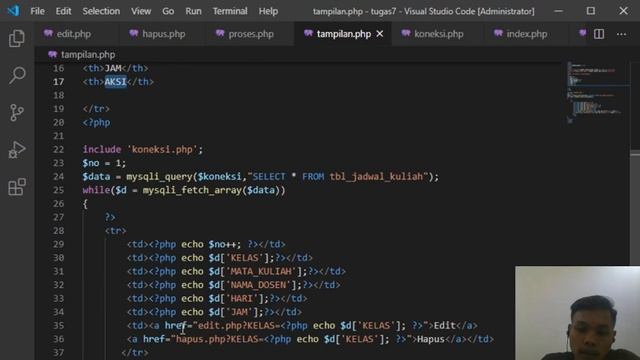Click the 'HARI' array key

pos(241,298)
